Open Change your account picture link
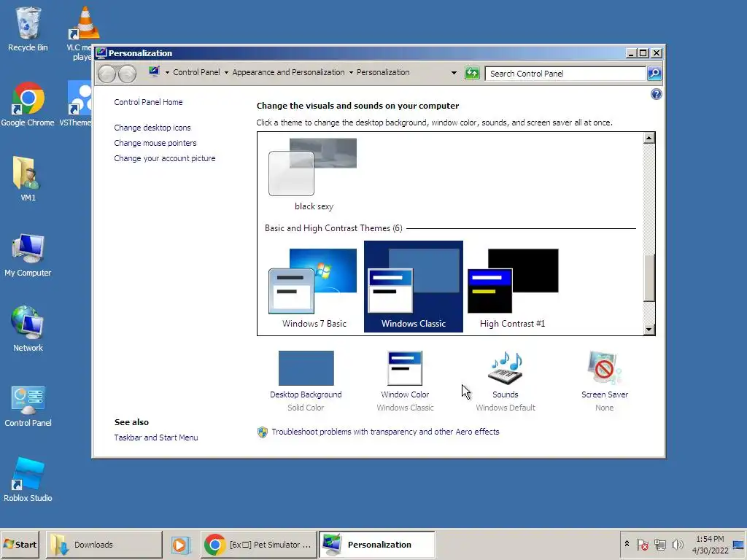This screenshot has width=747, height=560. click(x=164, y=158)
